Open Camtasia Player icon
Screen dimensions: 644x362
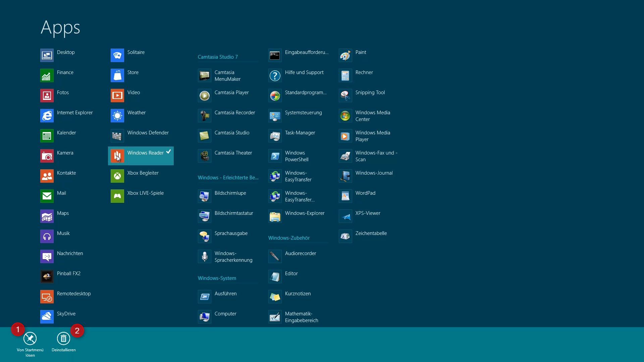[x=205, y=96]
